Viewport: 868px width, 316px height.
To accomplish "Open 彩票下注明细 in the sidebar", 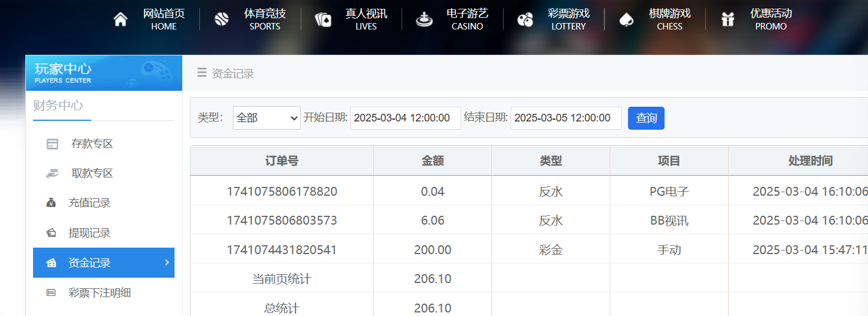I will [x=99, y=292].
